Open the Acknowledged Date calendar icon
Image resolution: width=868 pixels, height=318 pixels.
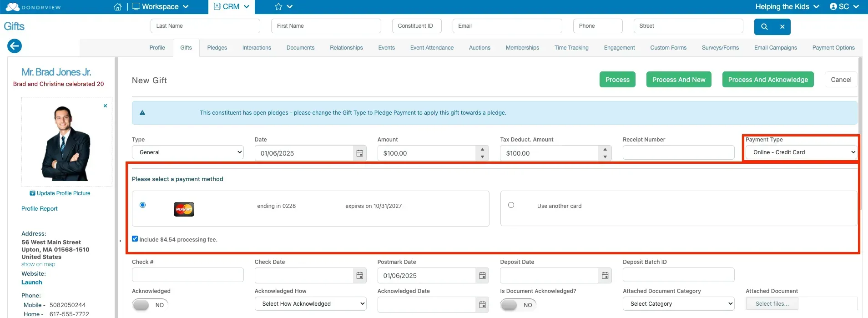click(x=483, y=305)
